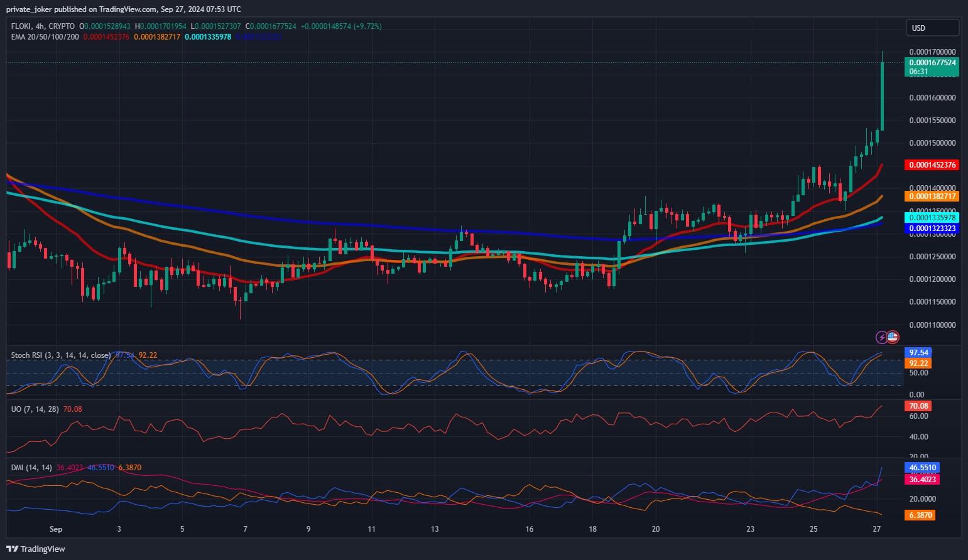Image resolution: width=968 pixels, height=560 pixels.
Task: Click the DMI 46.5510 value tag
Action: point(922,468)
